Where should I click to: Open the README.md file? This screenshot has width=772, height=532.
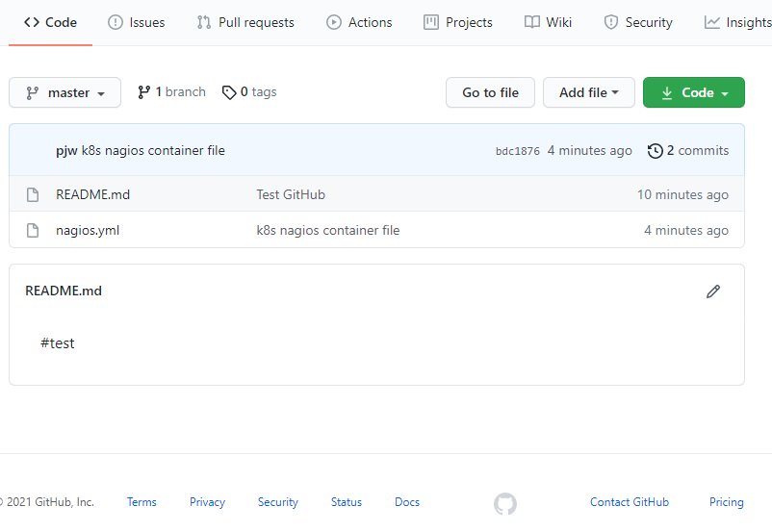tap(93, 194)
